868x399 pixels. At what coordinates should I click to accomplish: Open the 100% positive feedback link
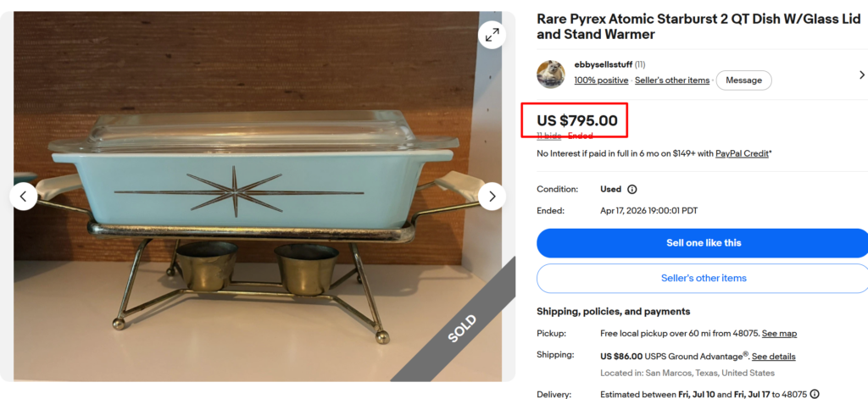coord(601,80)
